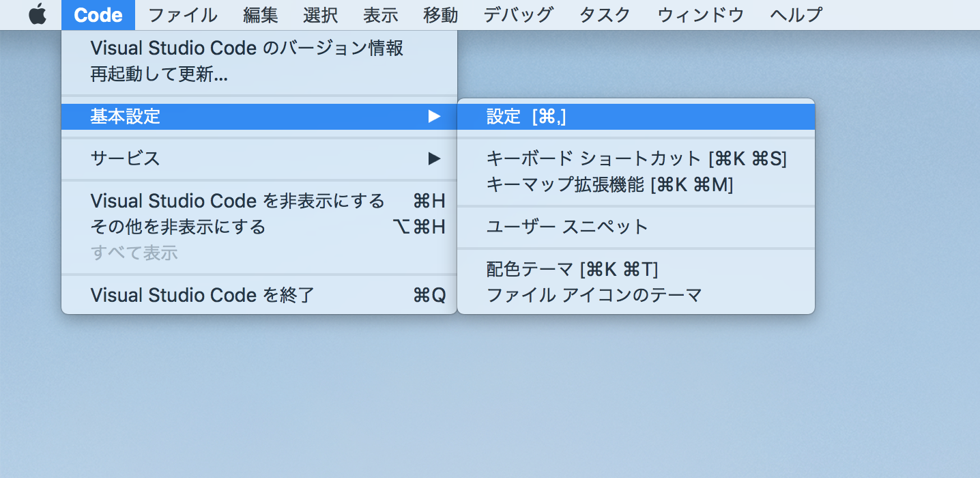Open the Apple menu
Screen dimensions: 980x478
pos(38,14)
